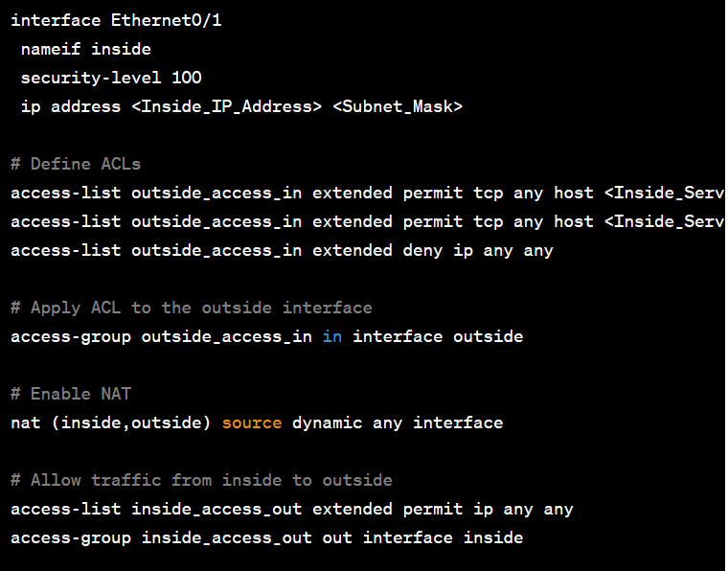Viewport: 728px width, 571px height.
Task: Click the "# Apply ACL to the outside interface" comment
Action: coord(192,308)
